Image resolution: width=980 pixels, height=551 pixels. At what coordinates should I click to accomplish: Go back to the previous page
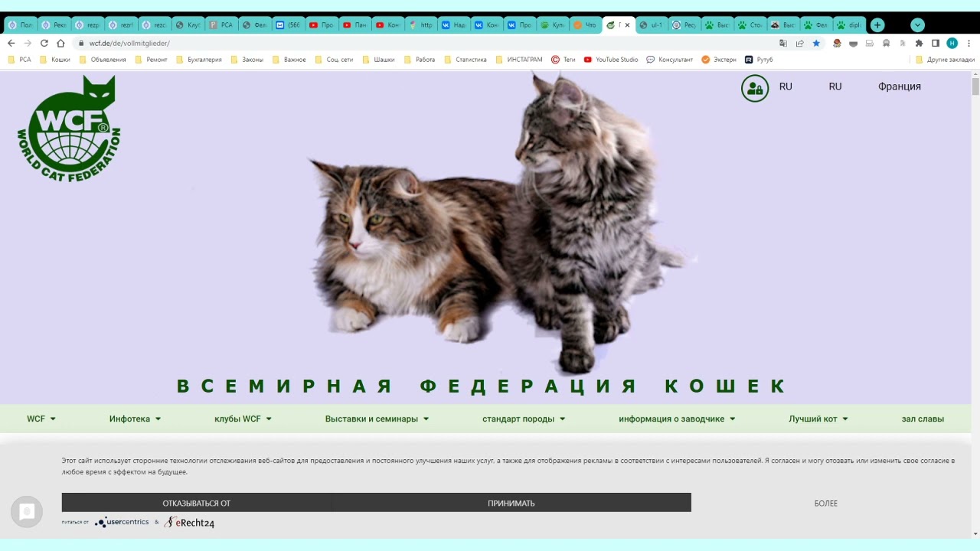11,44
